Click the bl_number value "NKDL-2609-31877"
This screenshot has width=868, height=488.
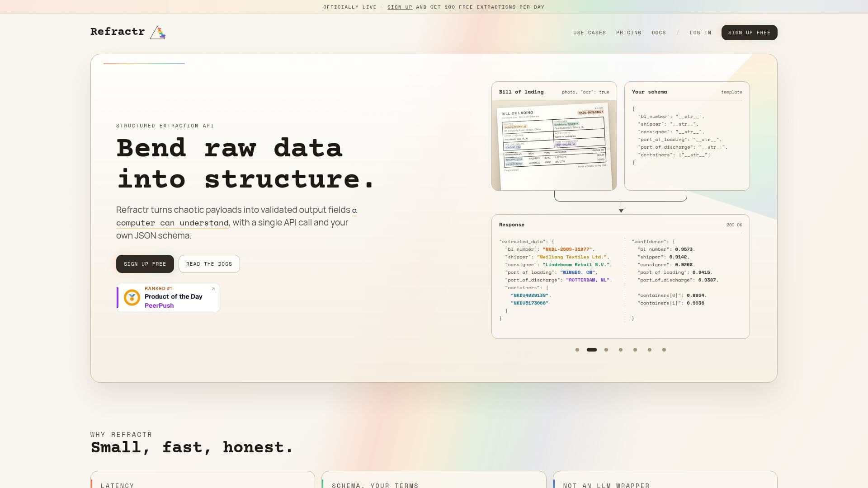(x=567, y=249)
